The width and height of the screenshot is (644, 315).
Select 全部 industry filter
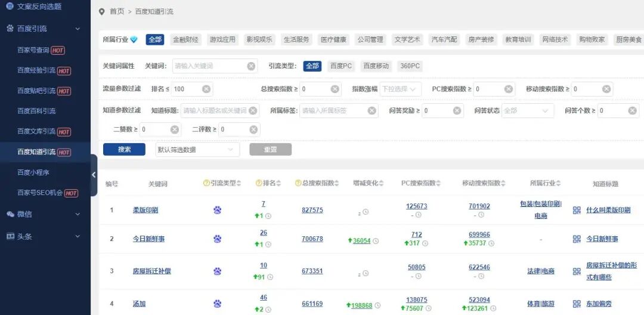pos(155,39)
